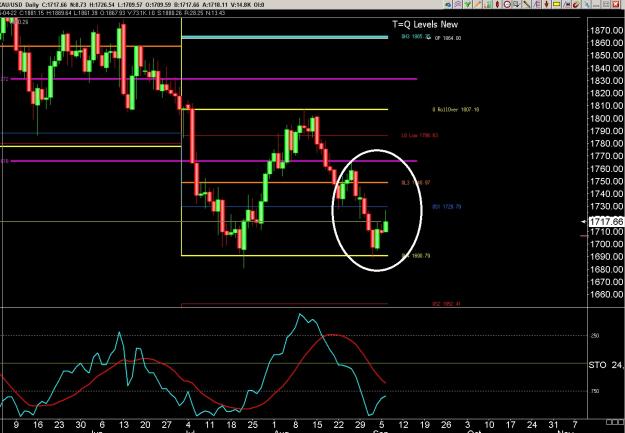Screen dimensions: 625x433
Task: Click the STO indicator value label
Action: 606,365
